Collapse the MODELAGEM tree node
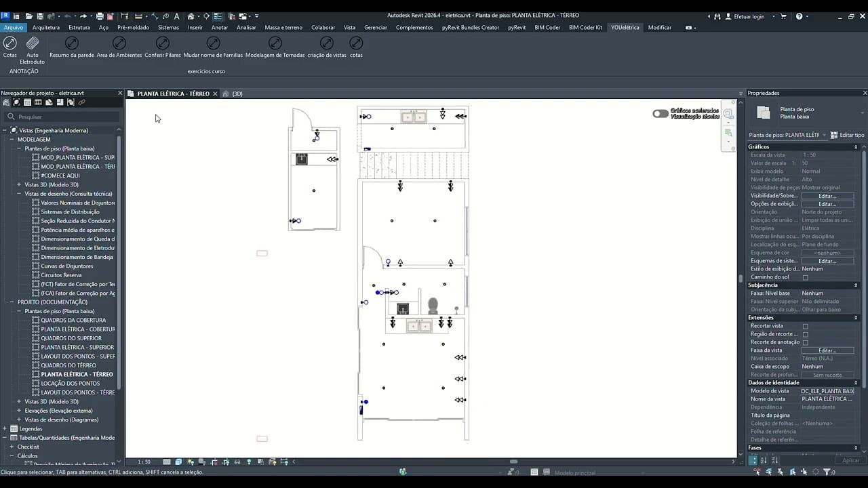This screenshot has height=488, width=868. coord(12,140)
